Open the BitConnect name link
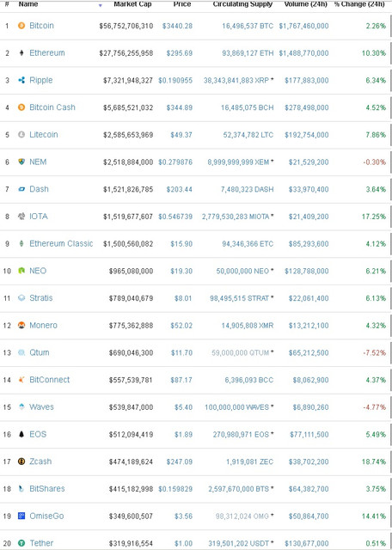Viewport: 392px width, 550px height. [x=50, y=380]
